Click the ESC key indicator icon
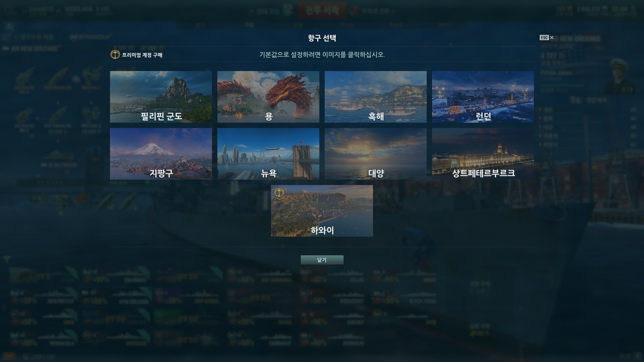 (544, 38)
